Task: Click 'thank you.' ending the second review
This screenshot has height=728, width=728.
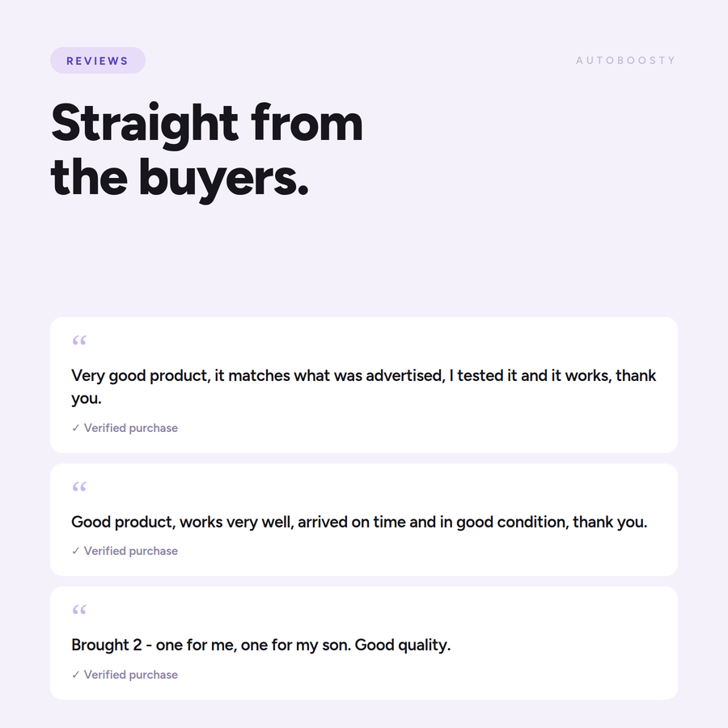Action: coord(610,523)
